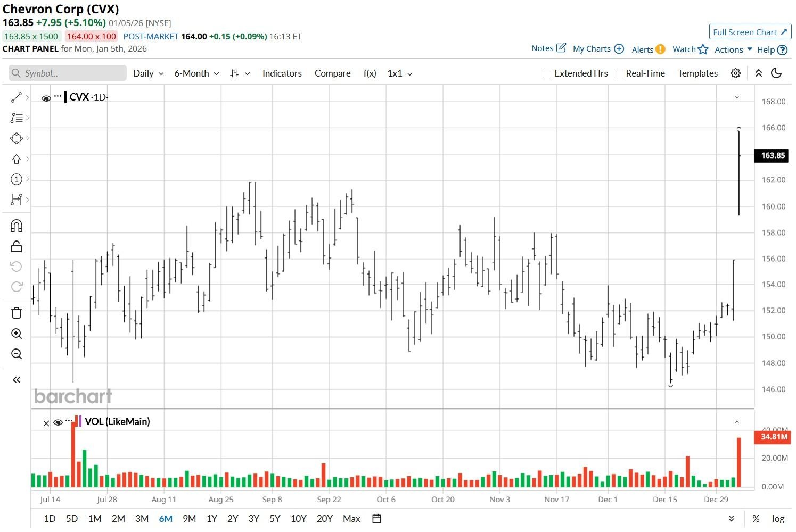Select the 1Y range tab

point(212,519)
